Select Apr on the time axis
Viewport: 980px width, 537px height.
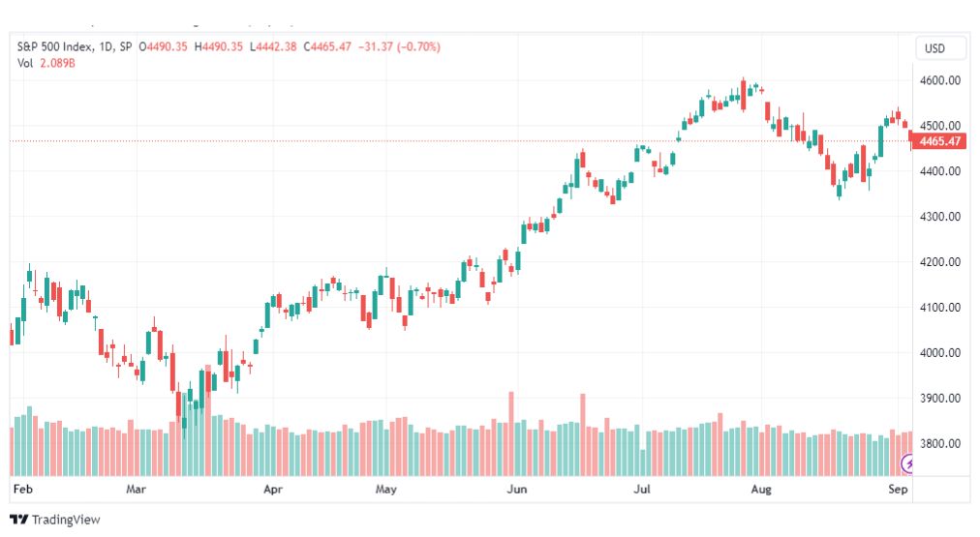point(272,489)
